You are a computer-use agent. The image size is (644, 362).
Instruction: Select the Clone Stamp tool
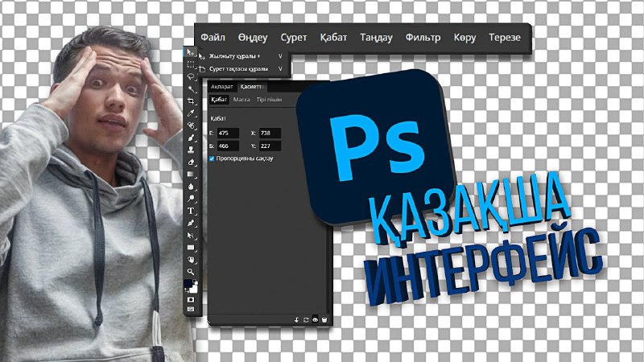(x=191, y=150)
